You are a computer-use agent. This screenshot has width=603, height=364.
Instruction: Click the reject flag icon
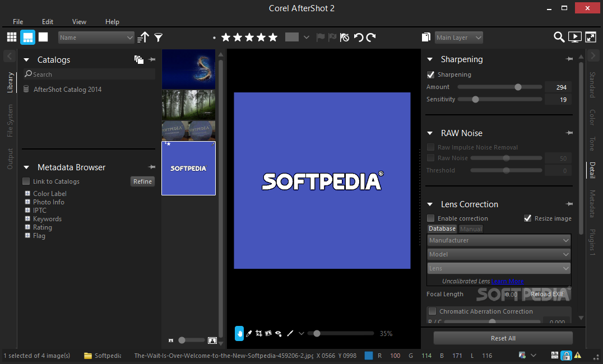click(332, 38)
